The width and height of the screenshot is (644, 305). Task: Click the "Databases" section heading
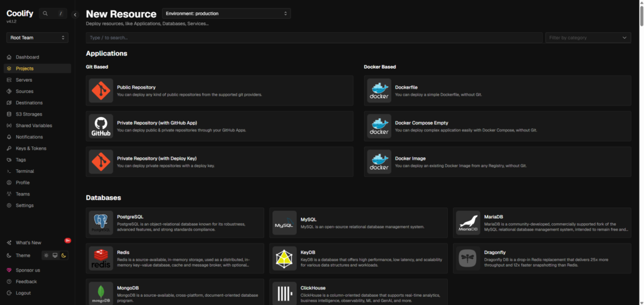(104, 197)
